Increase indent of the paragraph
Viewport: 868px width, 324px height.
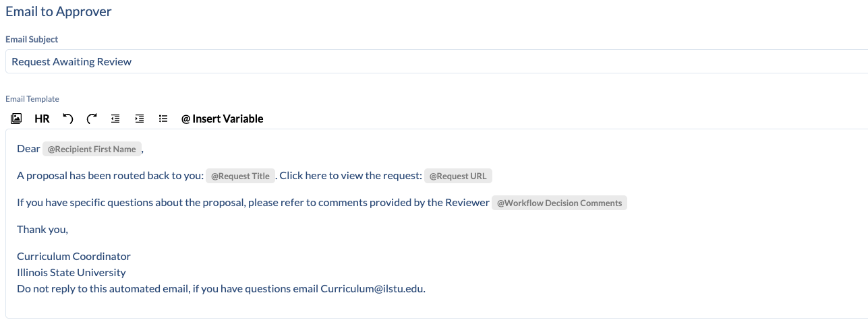click(x=140, y=119)
